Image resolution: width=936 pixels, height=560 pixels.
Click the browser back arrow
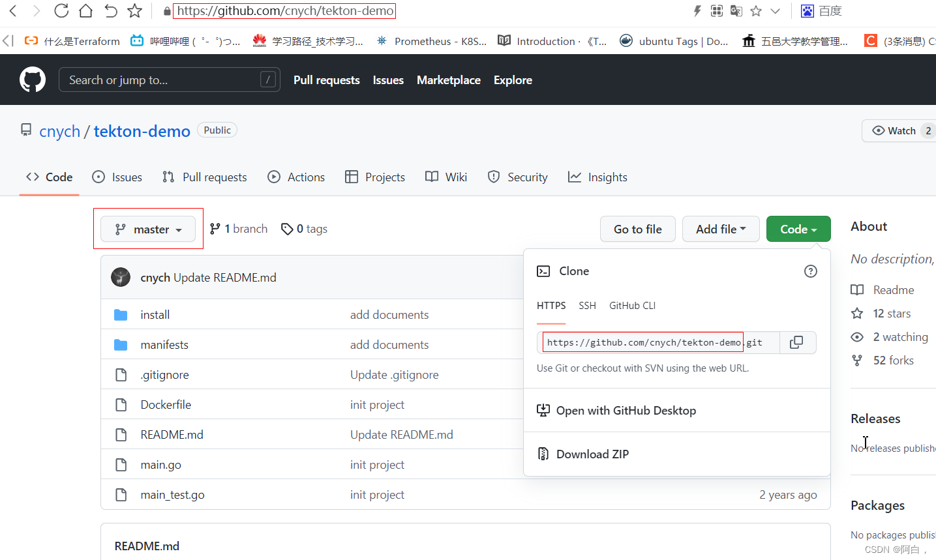click(x=13, y=10)
